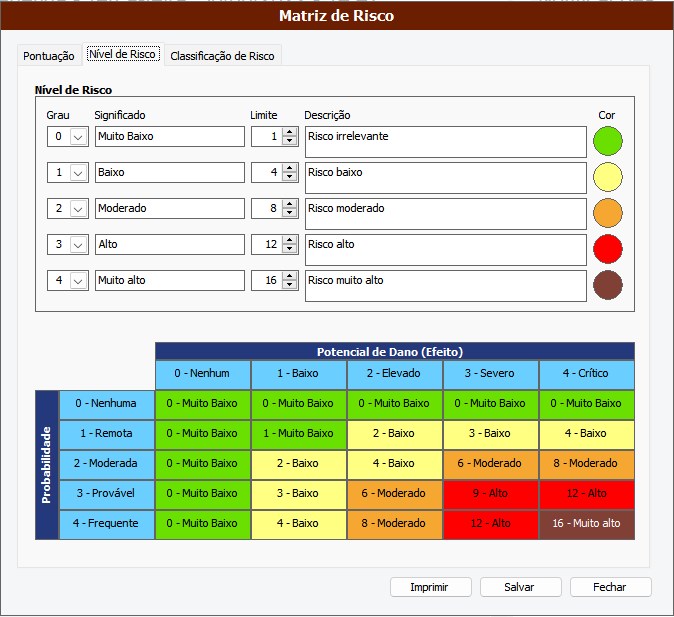
Task: Open the orange Moderado color picker
Action: [x=607, y=213]
